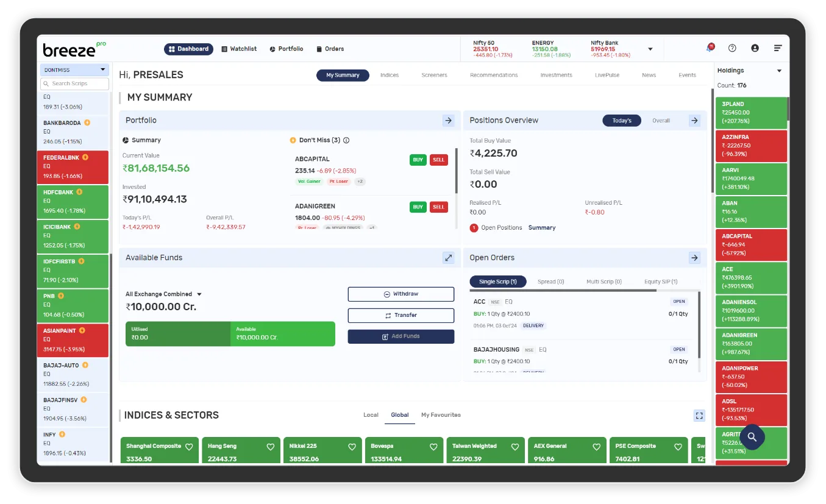Open the hamburger menu icon
The height and width of the screenshot is (504, 826).
click(x=778, y=48)
